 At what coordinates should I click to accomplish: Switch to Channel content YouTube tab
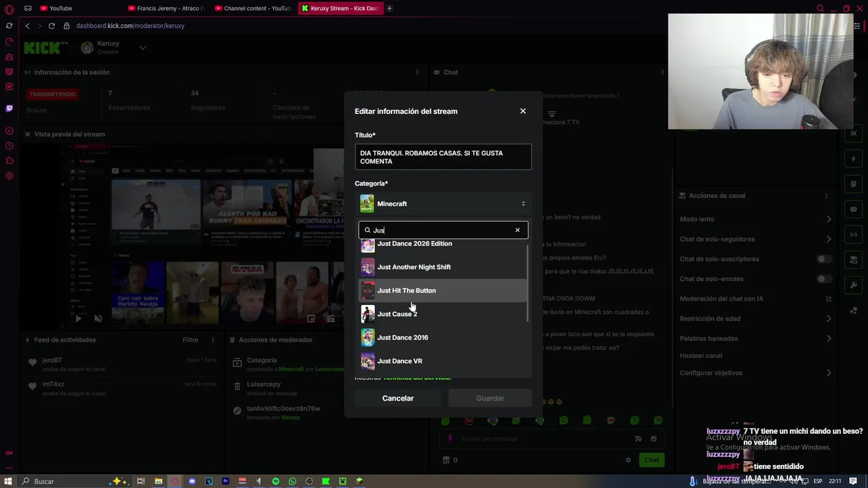[254, 8]
